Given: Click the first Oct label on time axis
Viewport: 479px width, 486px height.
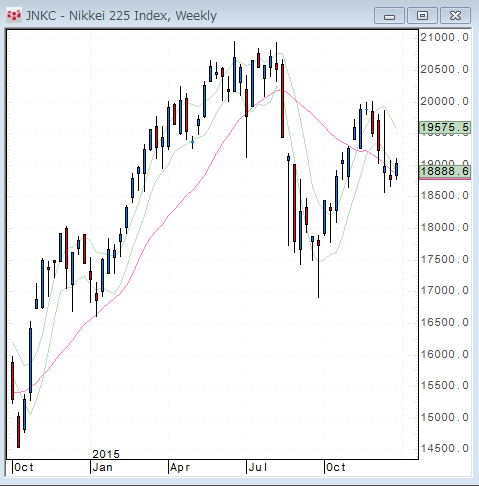Looking at the screenshot, I should 24,467.
